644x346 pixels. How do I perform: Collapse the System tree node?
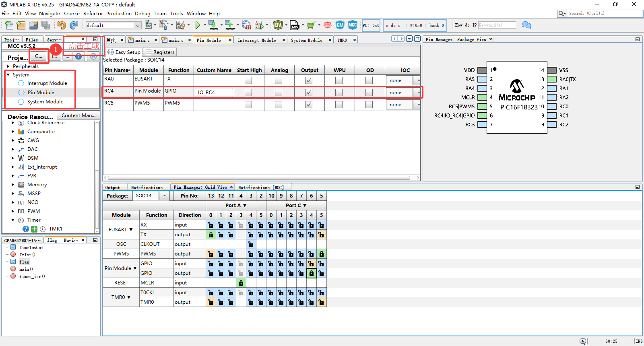click(8, 75)
